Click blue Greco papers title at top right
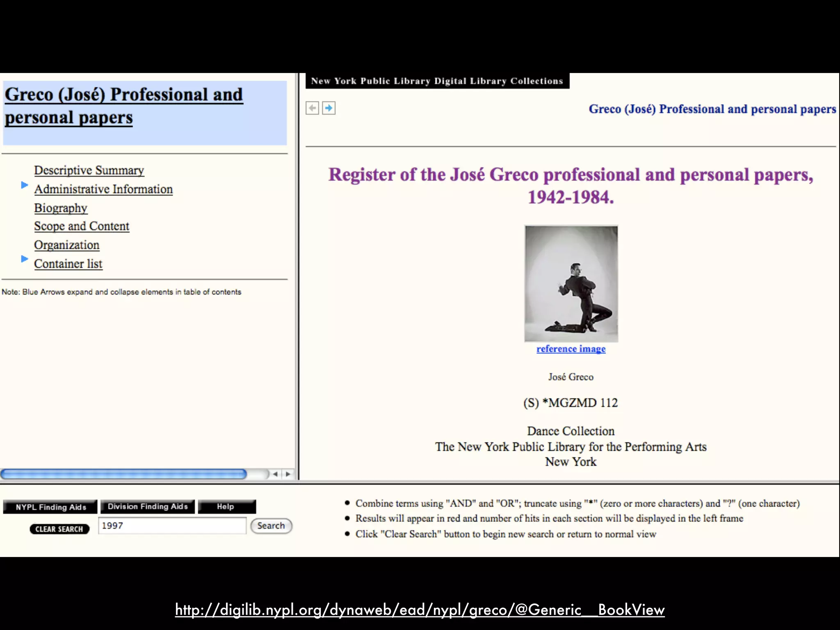840x630 pixels. 712,109
